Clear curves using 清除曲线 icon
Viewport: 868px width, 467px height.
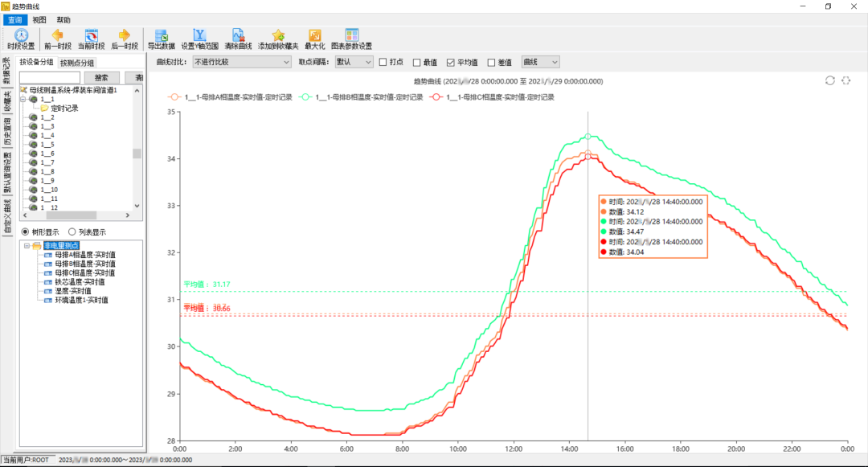(238, 39)
